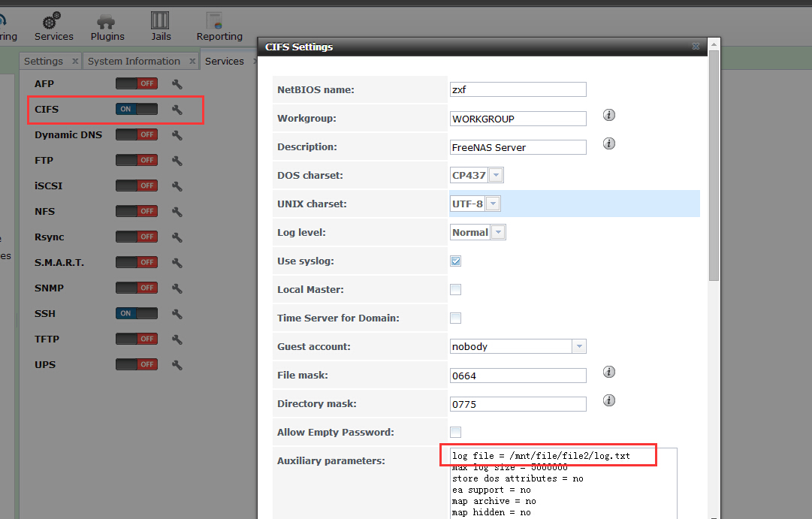Open iSCSI settings wrench icon
Screen dimensions: 812x519
pyautogui.click(x=177, y=186)
